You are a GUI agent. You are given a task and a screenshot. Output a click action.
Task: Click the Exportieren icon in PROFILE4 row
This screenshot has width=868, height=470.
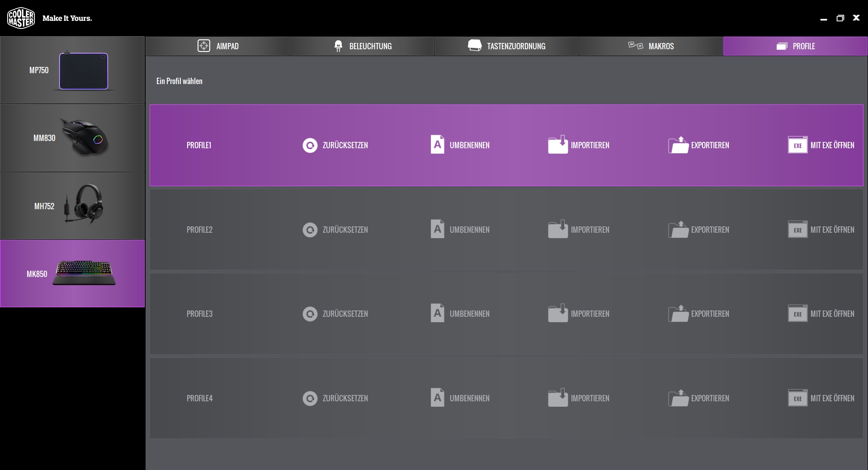(x=678, y=398)
